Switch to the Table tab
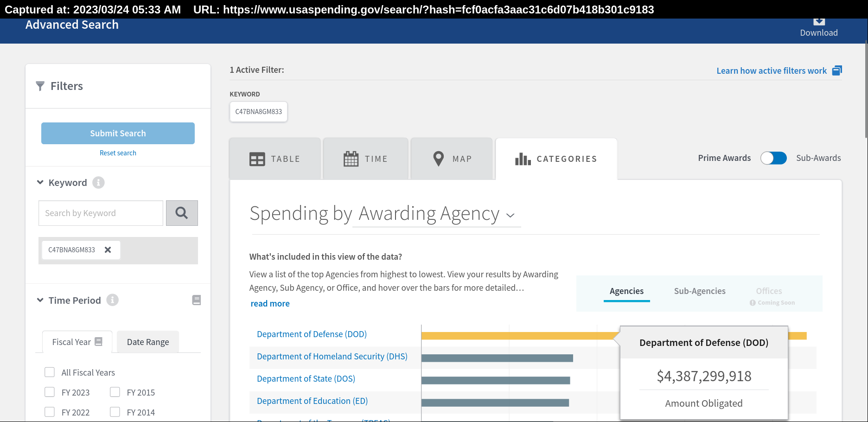 click(x=275, y=159)
